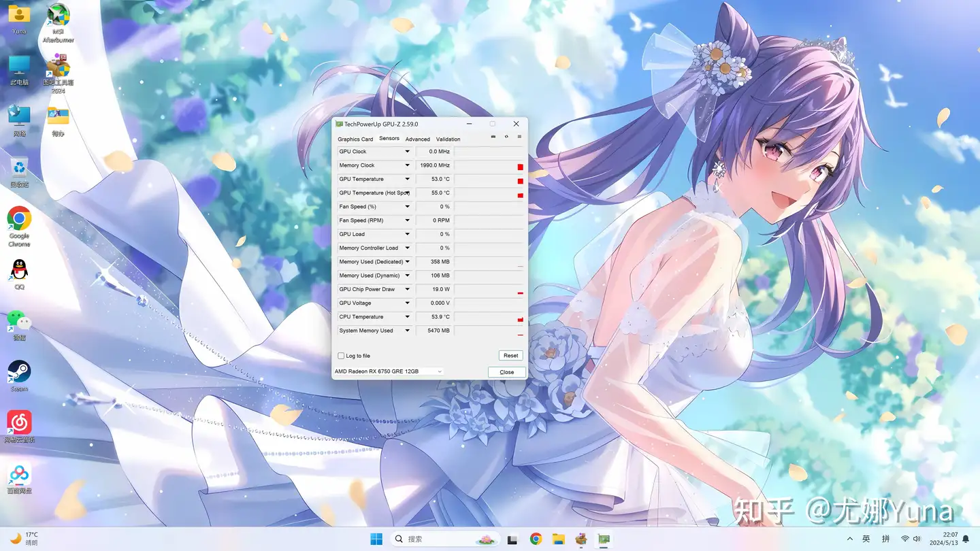Open the GPU Voltage sensor dropdown
980x551 pixels.
click(408, 303)
